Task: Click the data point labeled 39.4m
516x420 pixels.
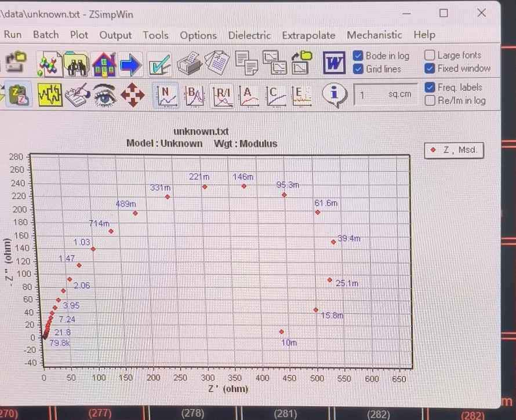Action: tap(333, 242)
